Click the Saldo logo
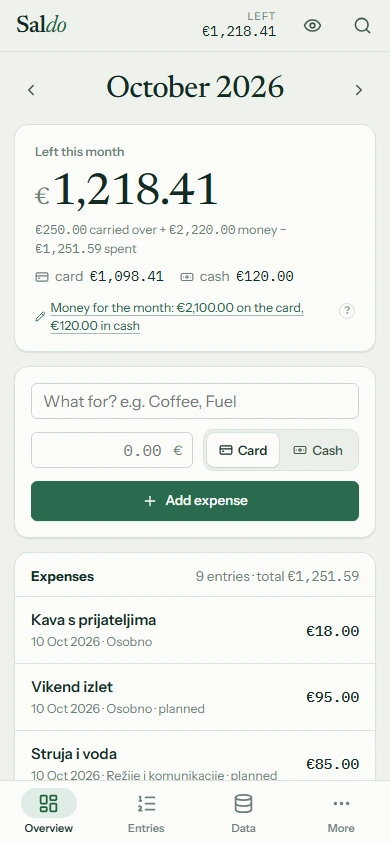The width and height of the screenshot is (390, 844). point(41,25)
